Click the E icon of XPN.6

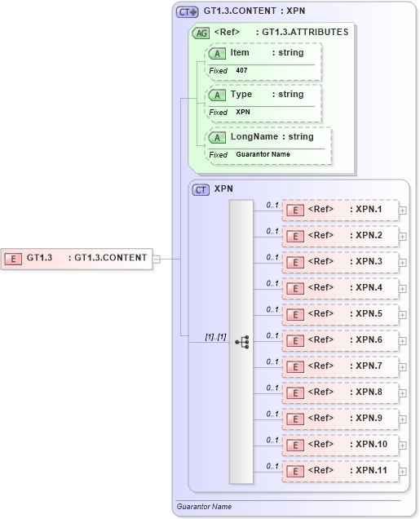[x=295, y=341]
